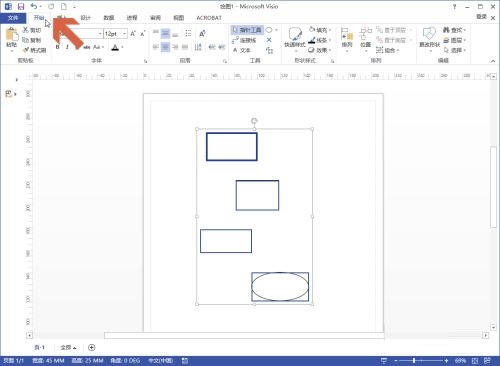
Task: Open the 12pt font size dropdown
Action: pyautogui.click(x=124, y=34)
